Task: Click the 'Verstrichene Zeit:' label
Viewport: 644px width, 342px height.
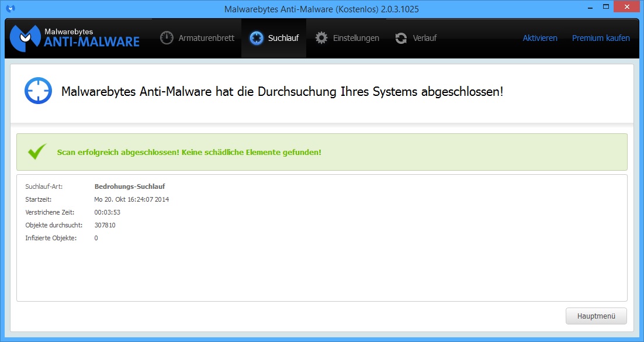Action: pyautogui.click(x=50, y=212)
